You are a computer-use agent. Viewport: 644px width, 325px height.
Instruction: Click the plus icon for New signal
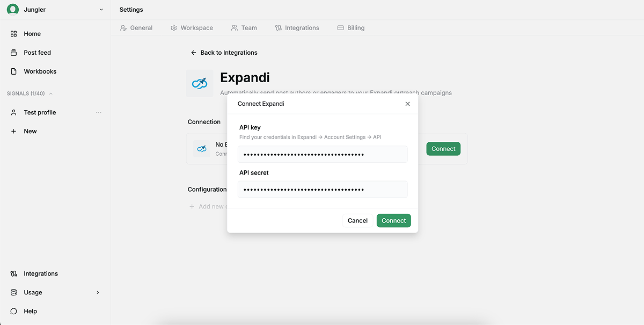coord(14,131)
